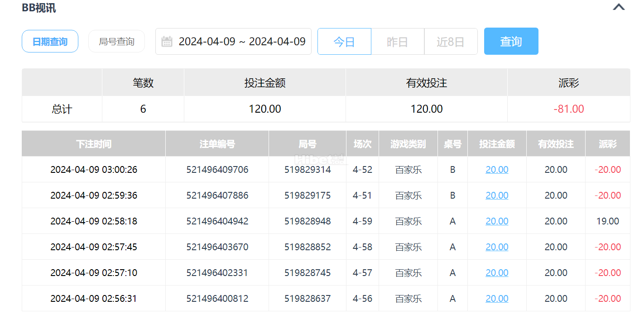This screenshot has width=644, height=319.
Task: Click the 注单编号 column header
Action: (x=217, y=144)
